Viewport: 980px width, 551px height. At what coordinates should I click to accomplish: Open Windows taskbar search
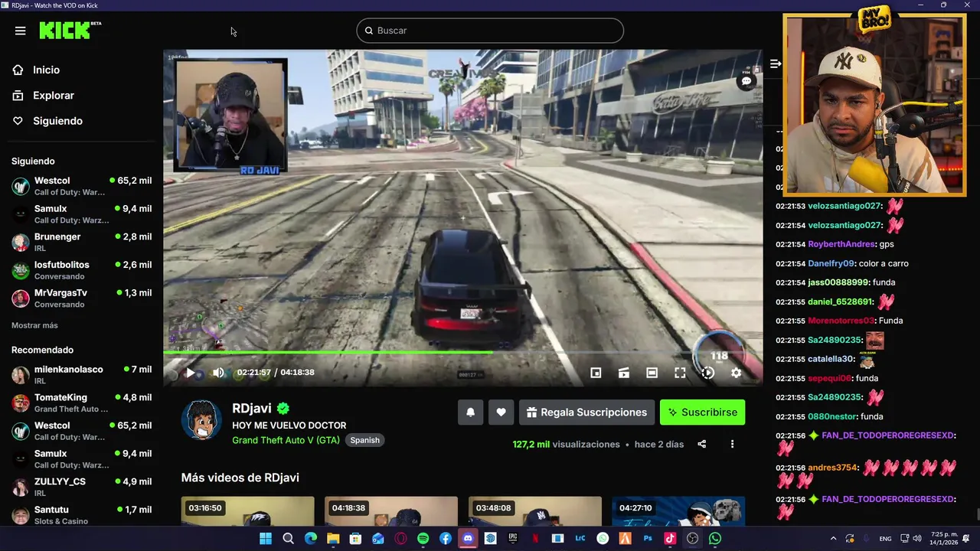(288, 539)
